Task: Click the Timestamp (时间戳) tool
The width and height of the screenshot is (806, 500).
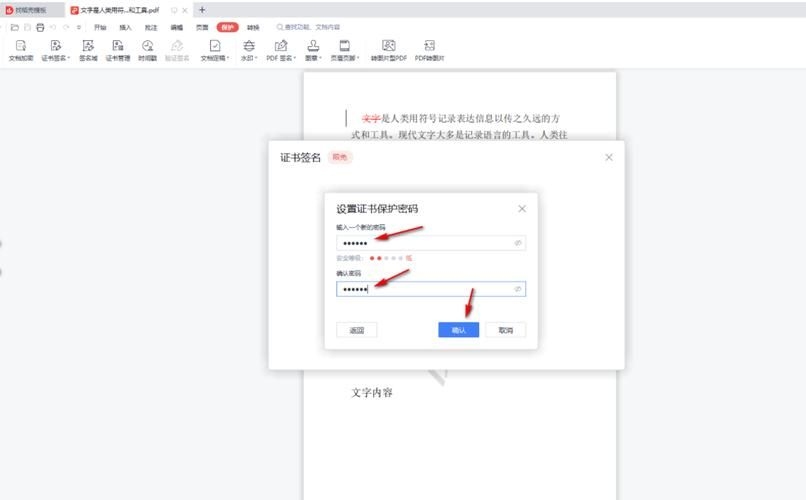Action: (148, 50)
